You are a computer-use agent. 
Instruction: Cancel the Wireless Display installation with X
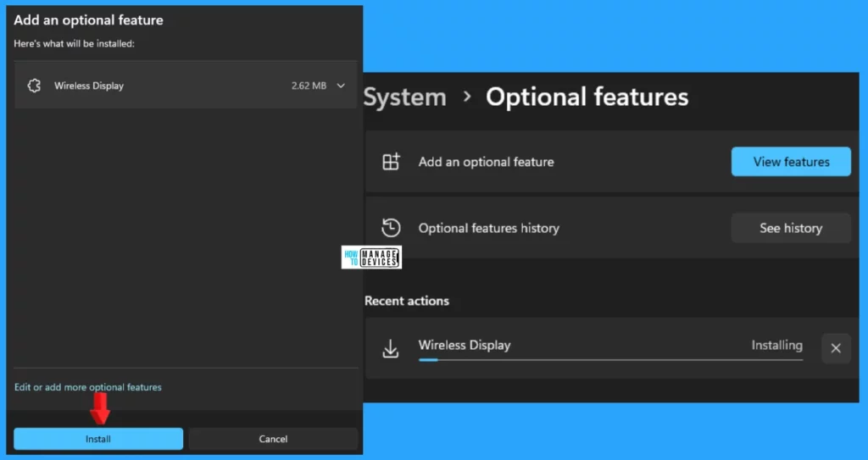(836, 348)
